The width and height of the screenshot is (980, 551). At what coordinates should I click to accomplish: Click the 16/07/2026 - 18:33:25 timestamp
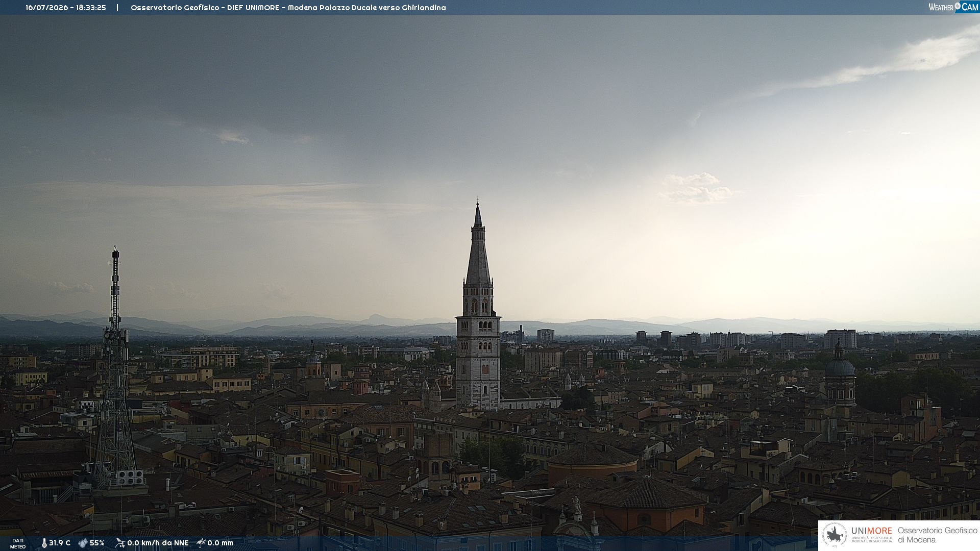(x=66, y=8)
